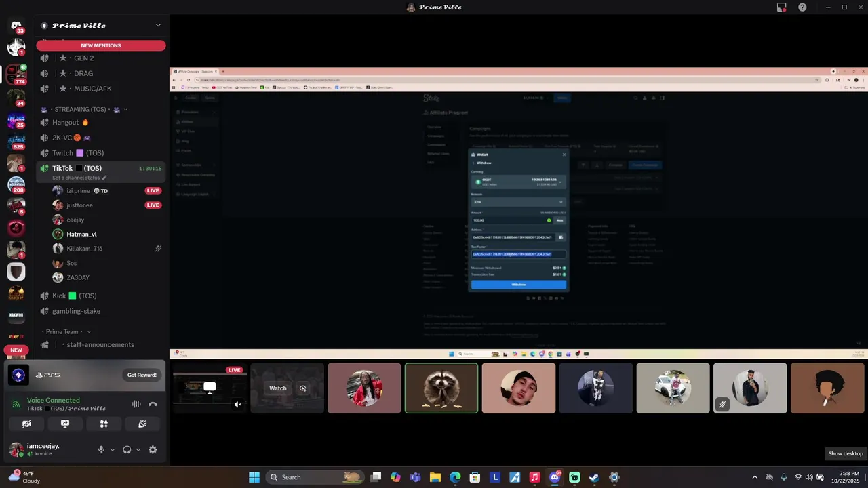The image size is (868, 488).
Task: Join GEN 2 voice channel
Action: click(x=101, y=58)
